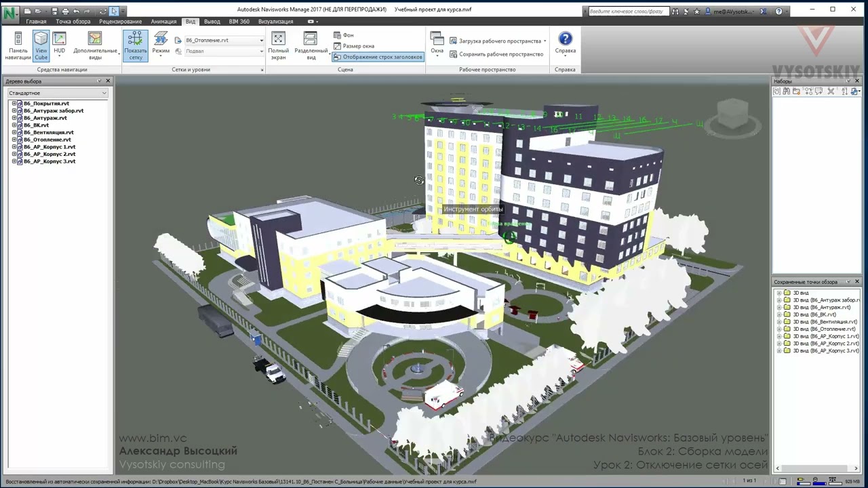
Task: Activate the Select cursor tool in quick access
Action: click(x=114, y=11)
